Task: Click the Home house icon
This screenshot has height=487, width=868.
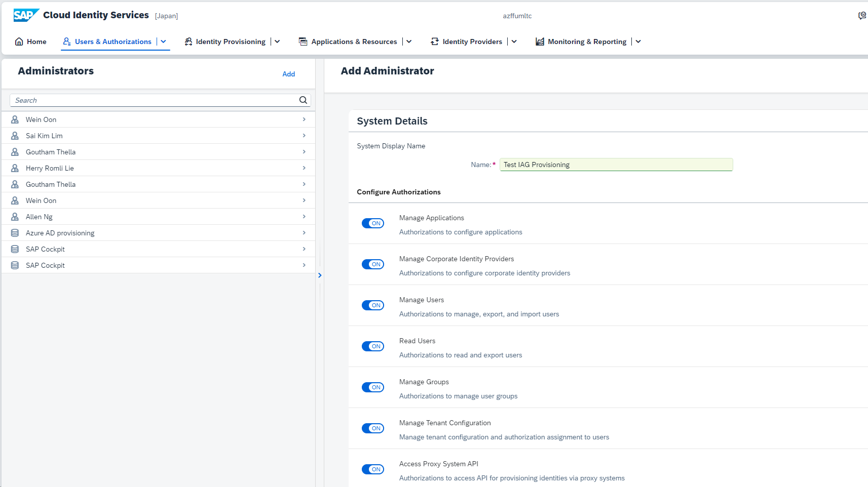Action: point(19,42)
